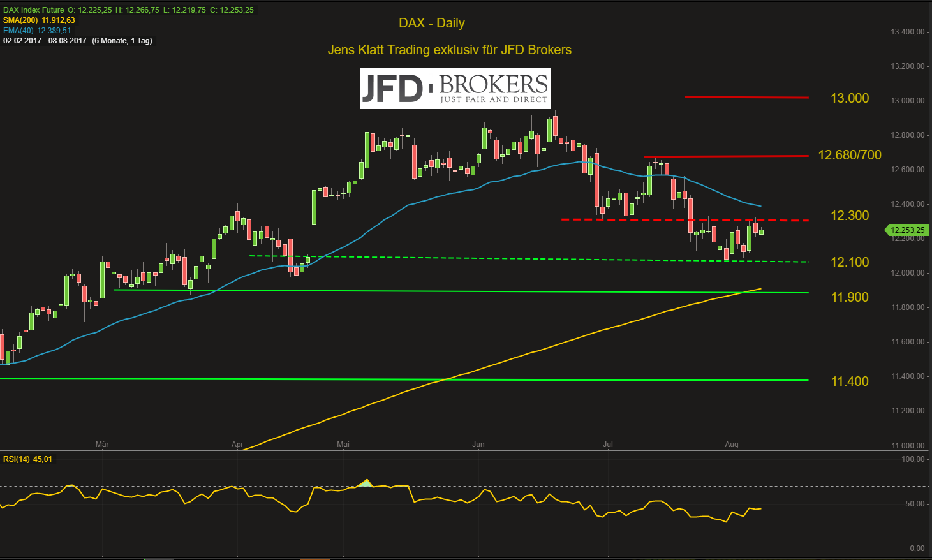Click the RSI axis value 0,00

tap(917, 549)
